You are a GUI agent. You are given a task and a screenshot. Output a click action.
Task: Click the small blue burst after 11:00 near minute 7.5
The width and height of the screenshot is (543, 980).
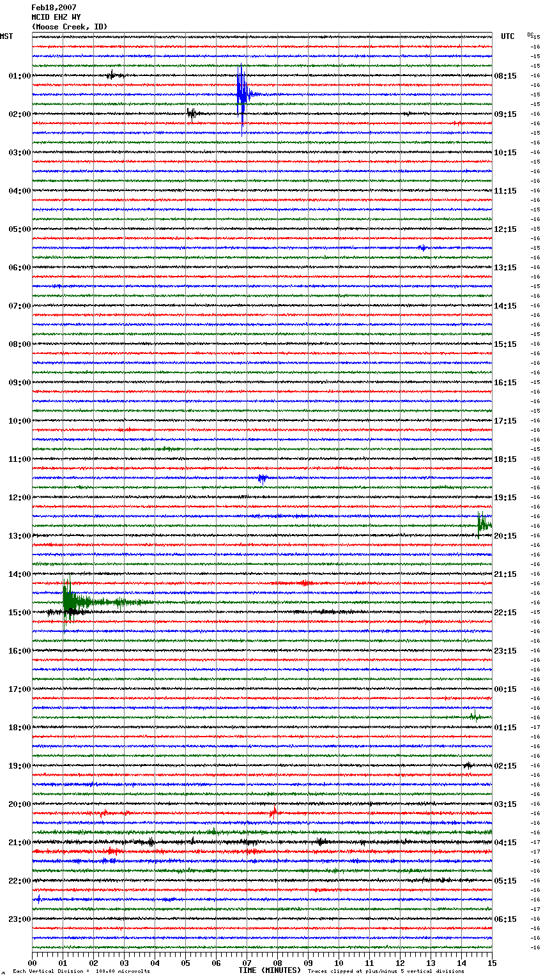tap(262, 478)
